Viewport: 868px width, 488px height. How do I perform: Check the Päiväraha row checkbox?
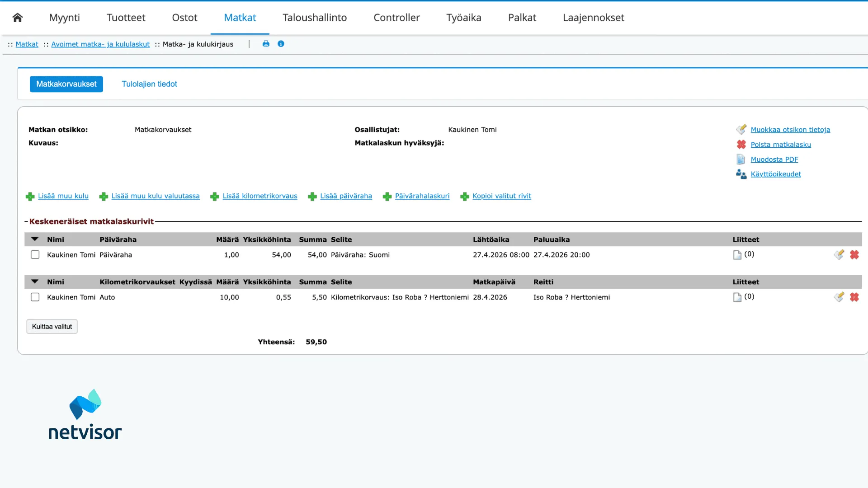[x=35, y=255]
